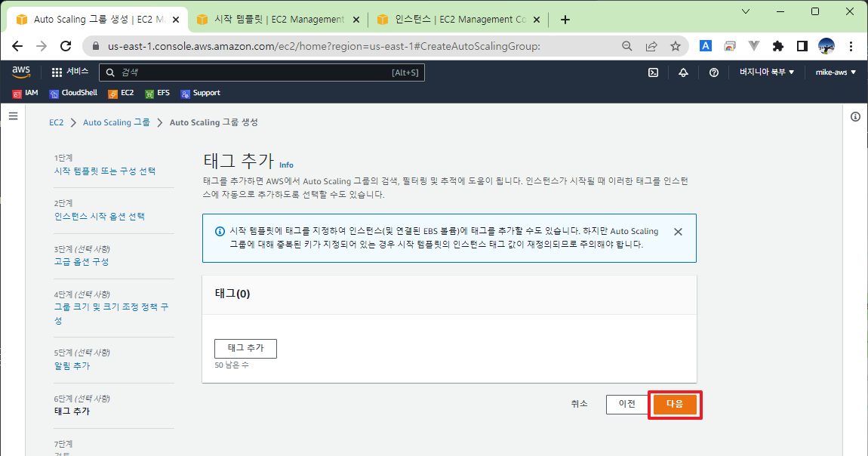Open the services grid menu

[x=57, y=72]
